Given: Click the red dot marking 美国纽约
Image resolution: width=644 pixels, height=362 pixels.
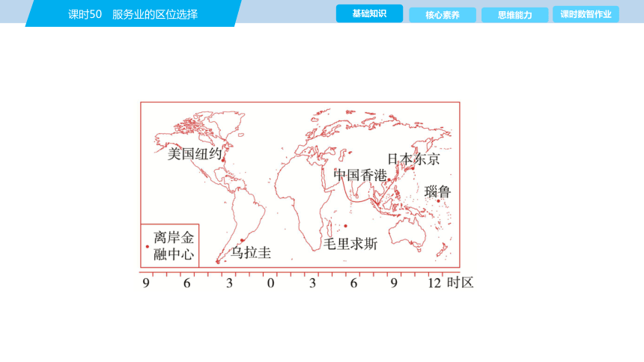Looking at the screenshot, I should coord(223,161).
